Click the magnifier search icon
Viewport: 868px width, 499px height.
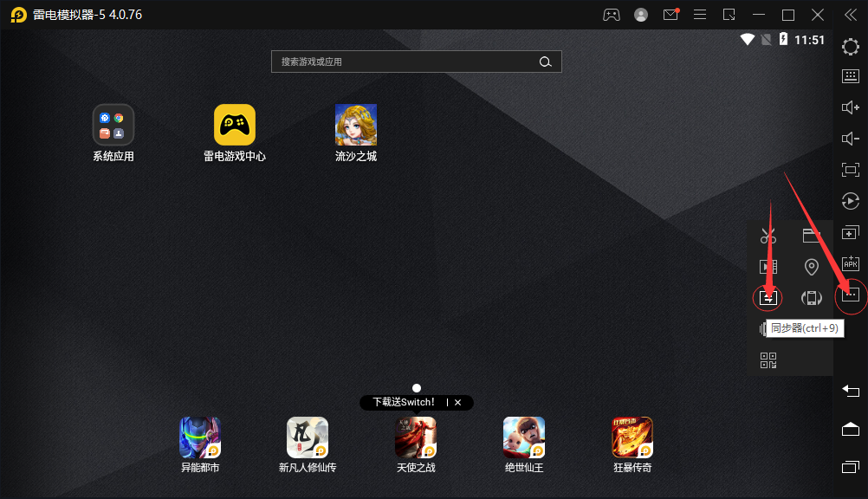point(545,62)
